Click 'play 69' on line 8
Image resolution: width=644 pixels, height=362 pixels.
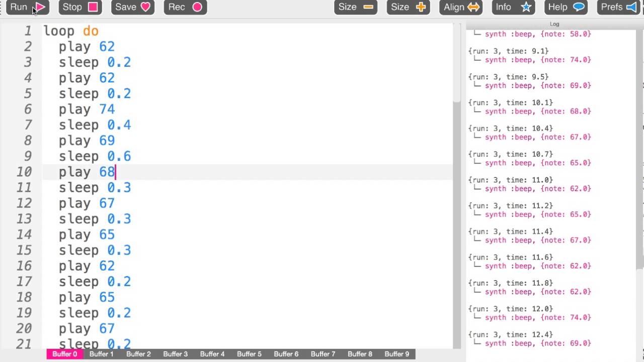87,140
